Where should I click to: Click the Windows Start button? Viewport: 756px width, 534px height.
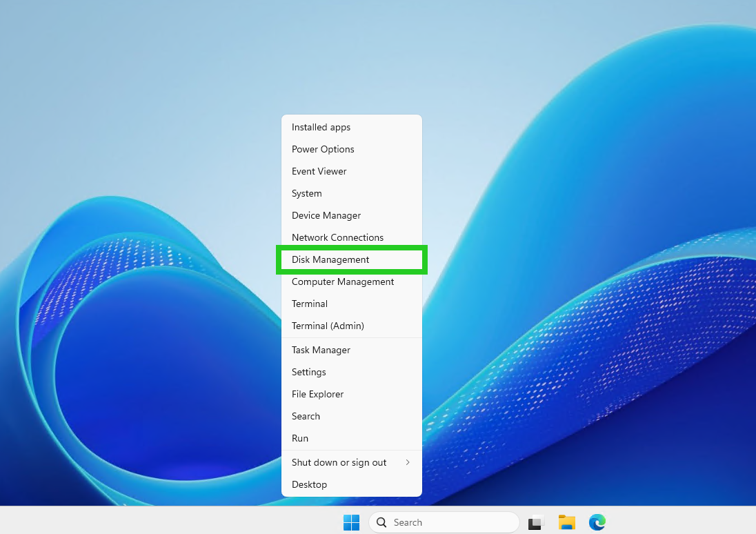(x=351, y=522)
